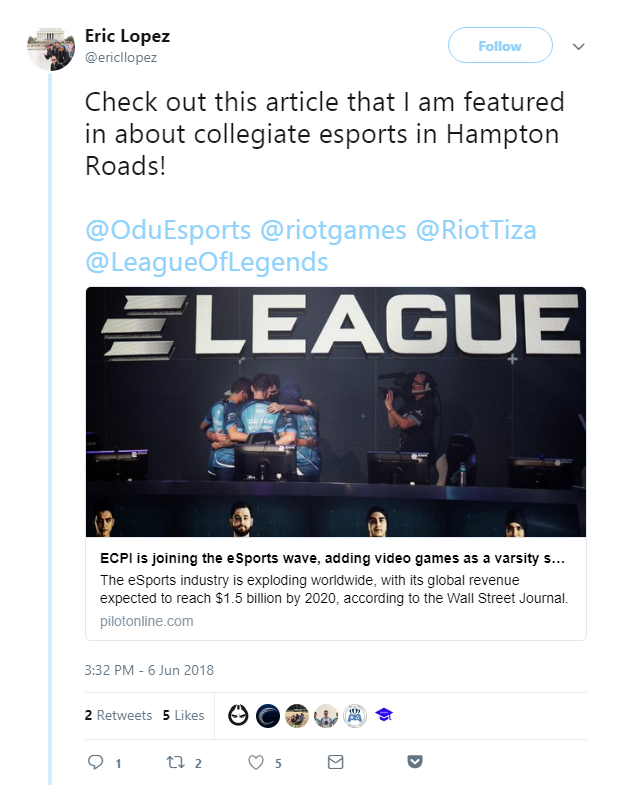617x785 pixels.
Task: Open ECPI eSports article headline
Action: click(333, 558)
